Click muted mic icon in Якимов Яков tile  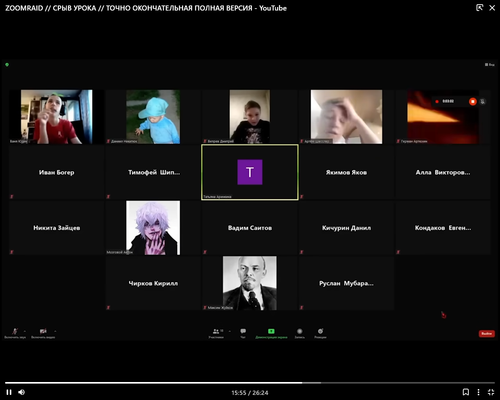pos(302,197)
